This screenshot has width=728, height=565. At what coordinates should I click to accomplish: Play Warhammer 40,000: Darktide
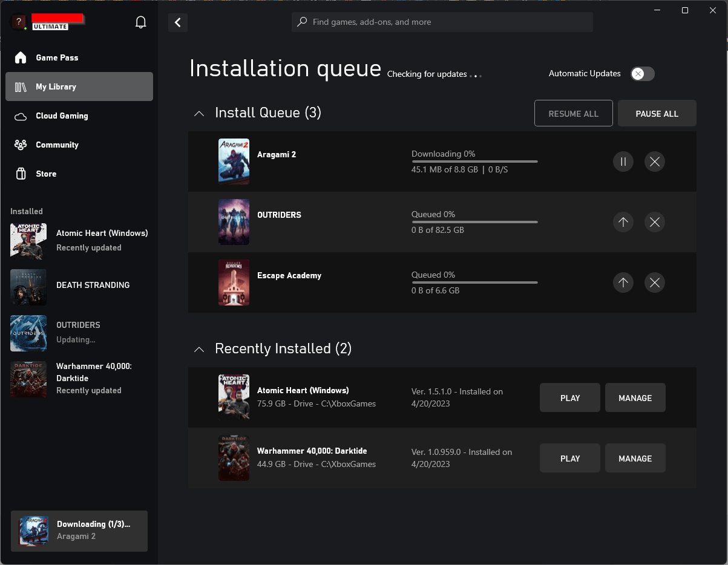coord(570,458)
